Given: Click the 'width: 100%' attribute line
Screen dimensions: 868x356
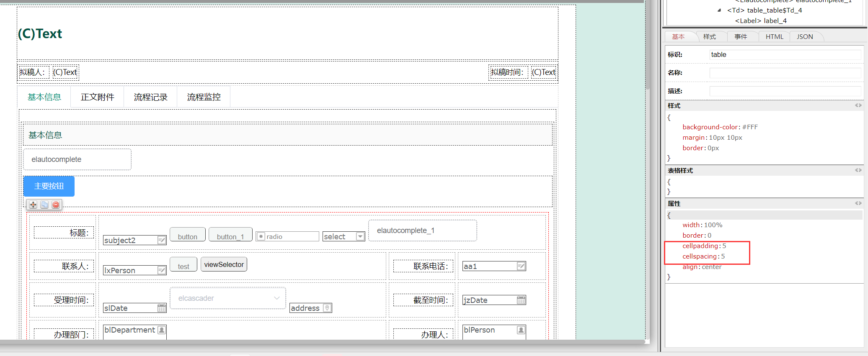Looking at the screenshot, I should click(703, 225).
